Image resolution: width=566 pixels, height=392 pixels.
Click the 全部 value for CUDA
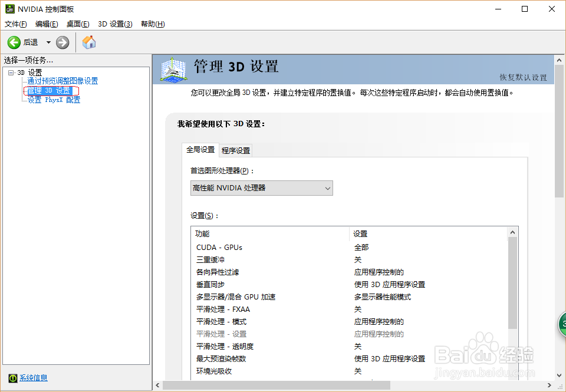361,247
